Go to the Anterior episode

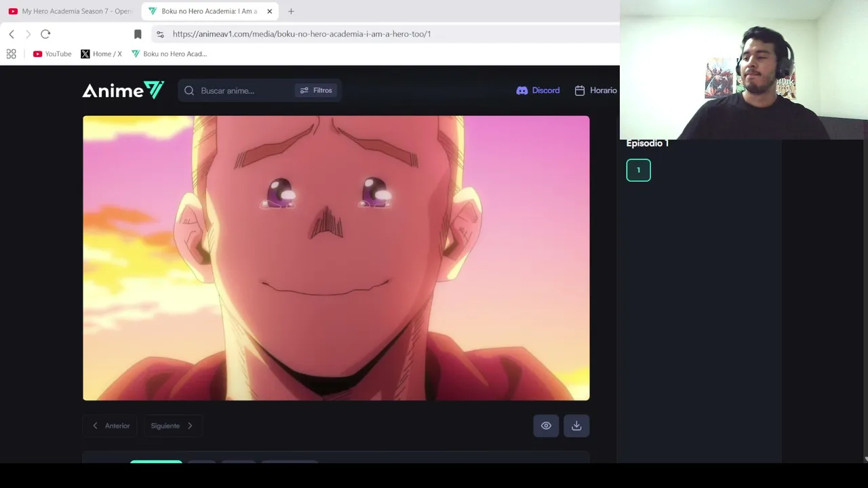coord(111,426)
